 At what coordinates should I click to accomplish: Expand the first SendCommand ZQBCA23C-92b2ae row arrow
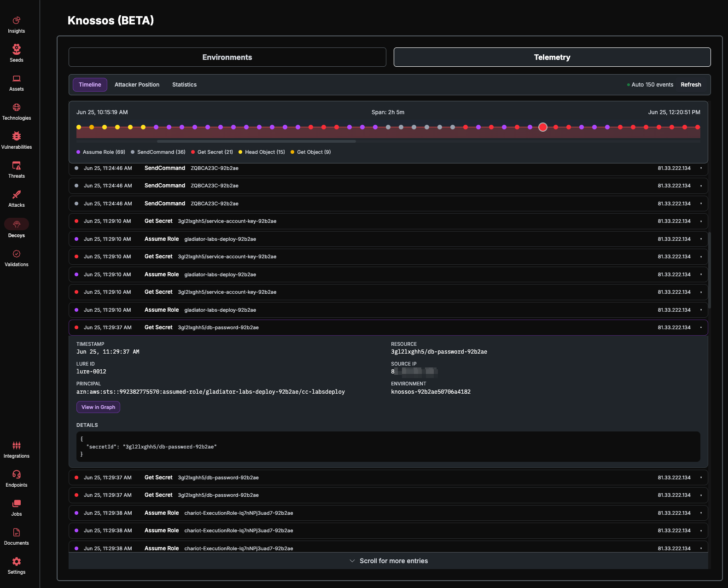coord(701,169)
